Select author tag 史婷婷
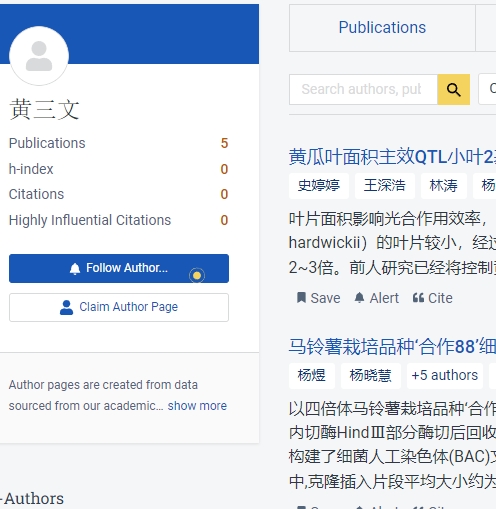Viewport: 496px width, 509px height. pos(319,186)
